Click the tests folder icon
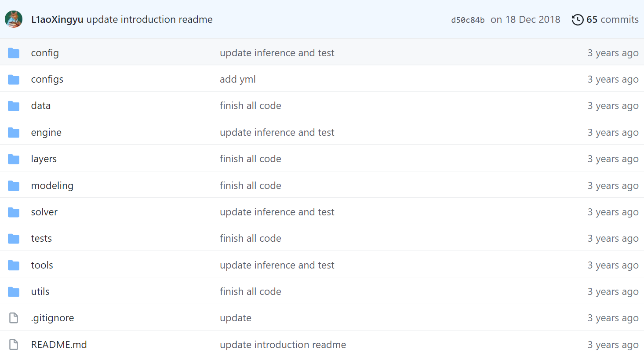Image resolution: width=644 pixels, height=356 pixels. [14, 239]
